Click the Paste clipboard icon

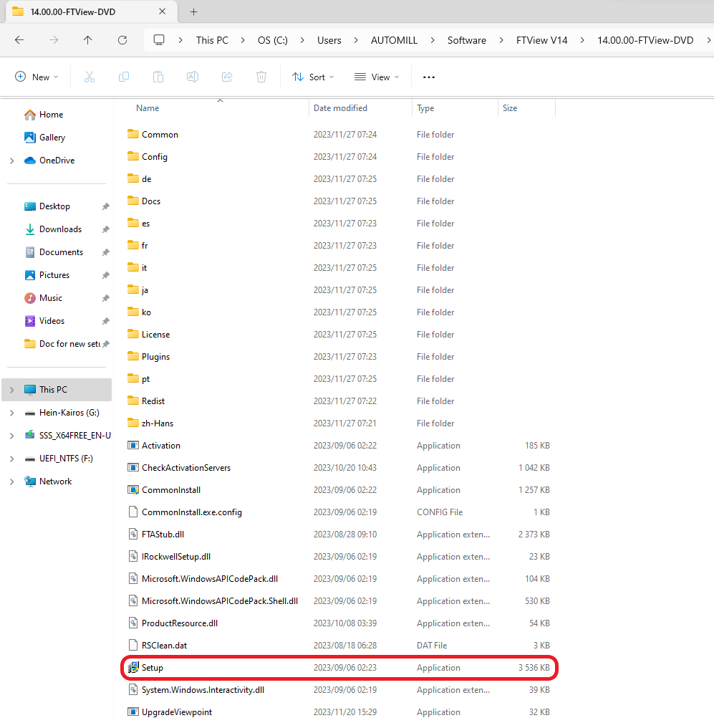[158, 77]
